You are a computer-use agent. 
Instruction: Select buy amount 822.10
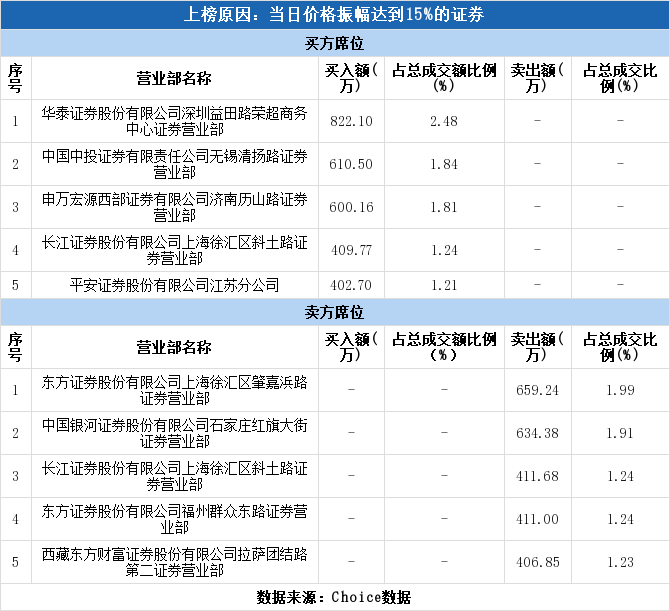(351, 121)
